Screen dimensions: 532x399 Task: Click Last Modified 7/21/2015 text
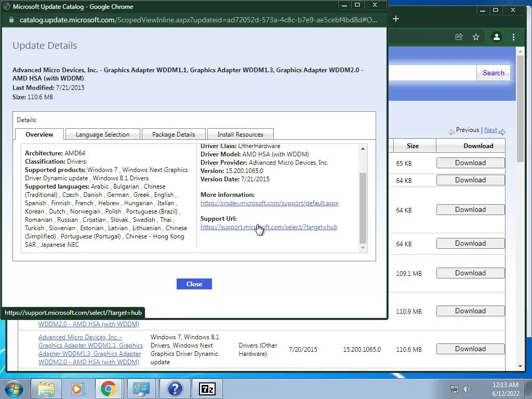pyautogui.click(x=48, y=87)
